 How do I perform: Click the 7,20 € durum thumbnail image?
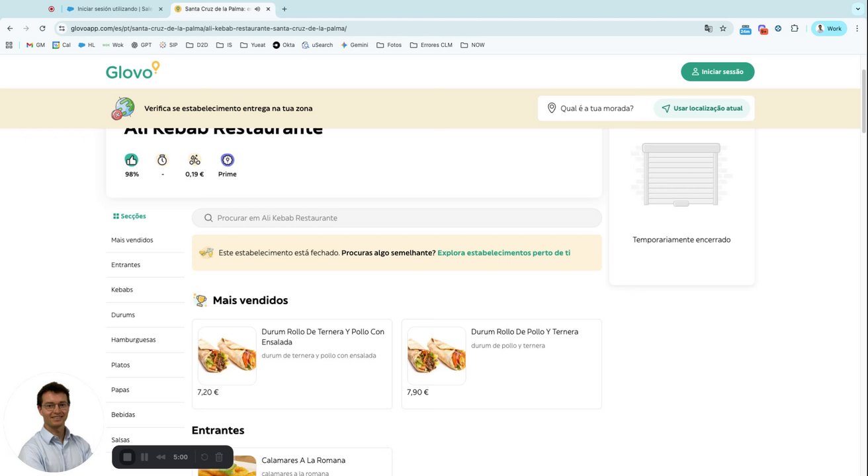point(227,356)
